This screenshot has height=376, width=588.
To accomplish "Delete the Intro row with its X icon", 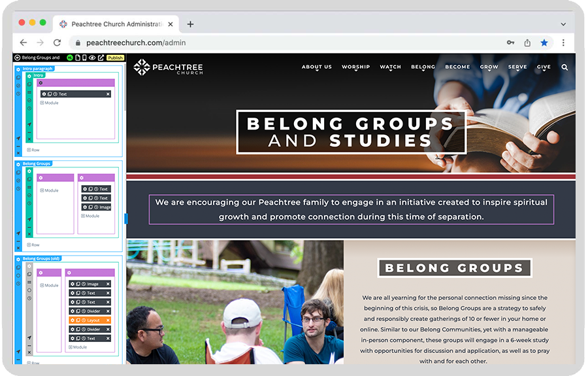I will [x=29, y=139].
